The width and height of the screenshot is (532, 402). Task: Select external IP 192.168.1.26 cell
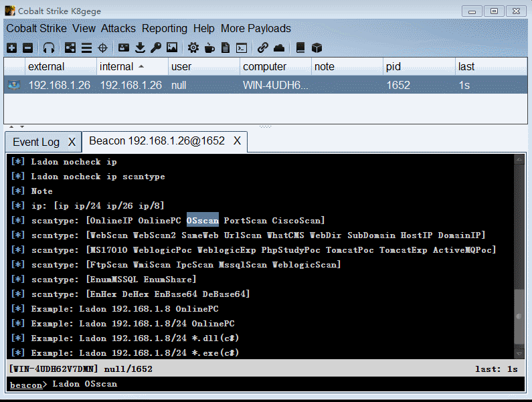point(60,85)
